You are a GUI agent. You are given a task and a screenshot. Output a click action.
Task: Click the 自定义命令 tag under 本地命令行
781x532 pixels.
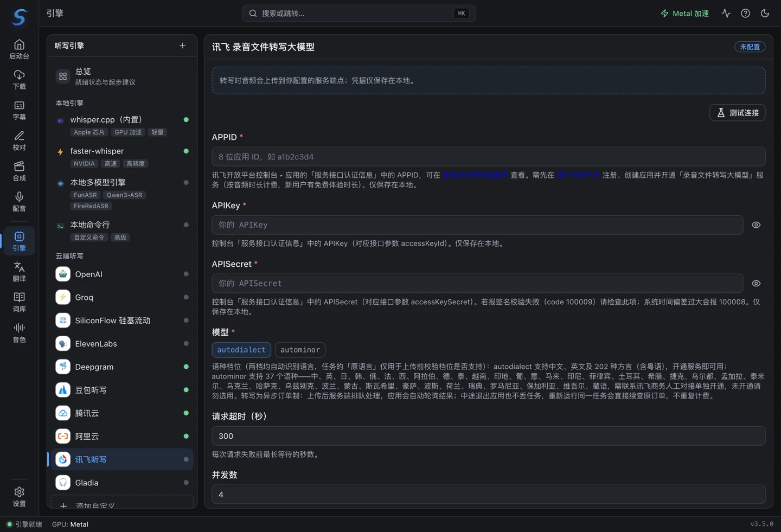(89, 238)
